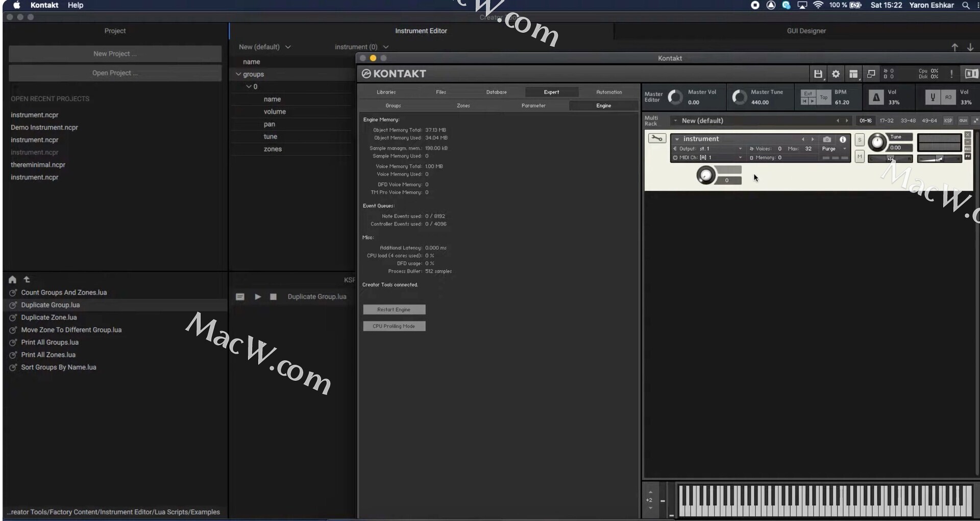Collapse rack with the resize arrows icon

tap(975, 121)
